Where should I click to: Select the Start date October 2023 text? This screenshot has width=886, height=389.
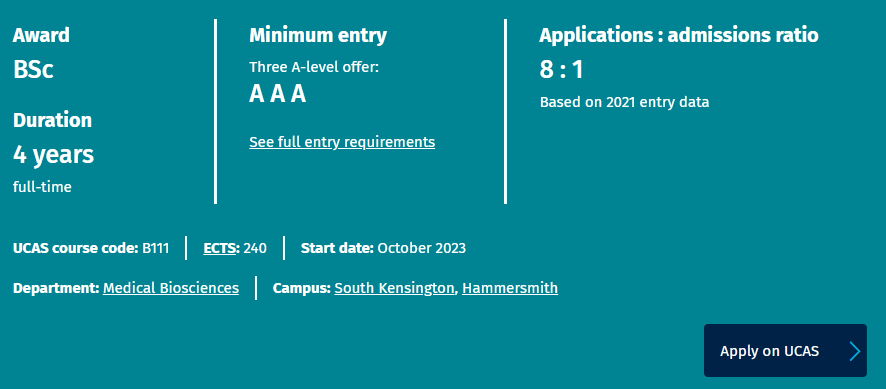(384, 248)
